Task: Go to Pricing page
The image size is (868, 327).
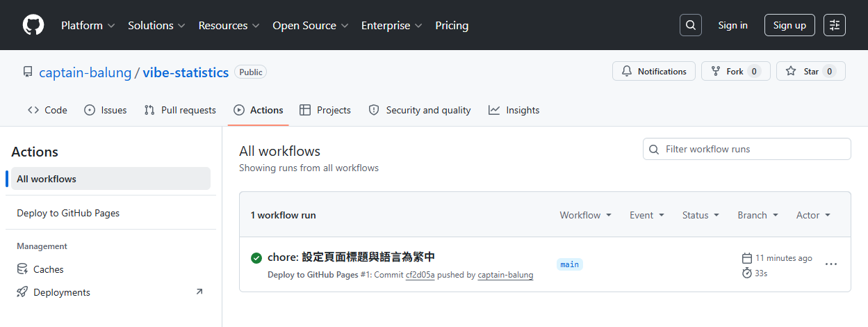Action: [x=452, y=25]
